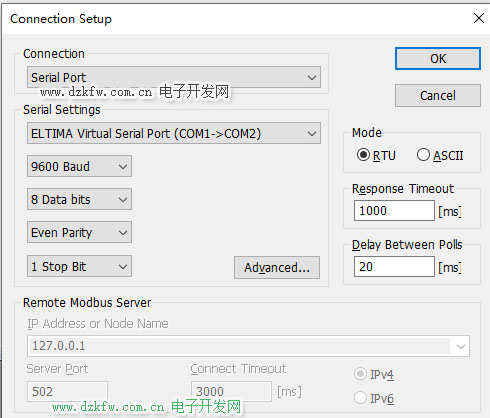Screen dimensions: 490x418
Task: Expand the ELTIMA Virtual Serial Port dropdown
Action: (174, 133)
